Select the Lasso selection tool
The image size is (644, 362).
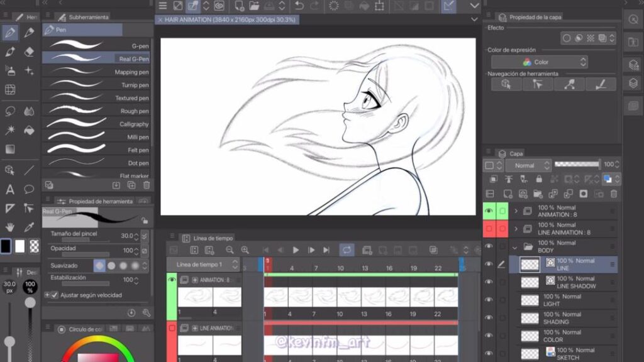pyautogui.click(x=10, y=111)
